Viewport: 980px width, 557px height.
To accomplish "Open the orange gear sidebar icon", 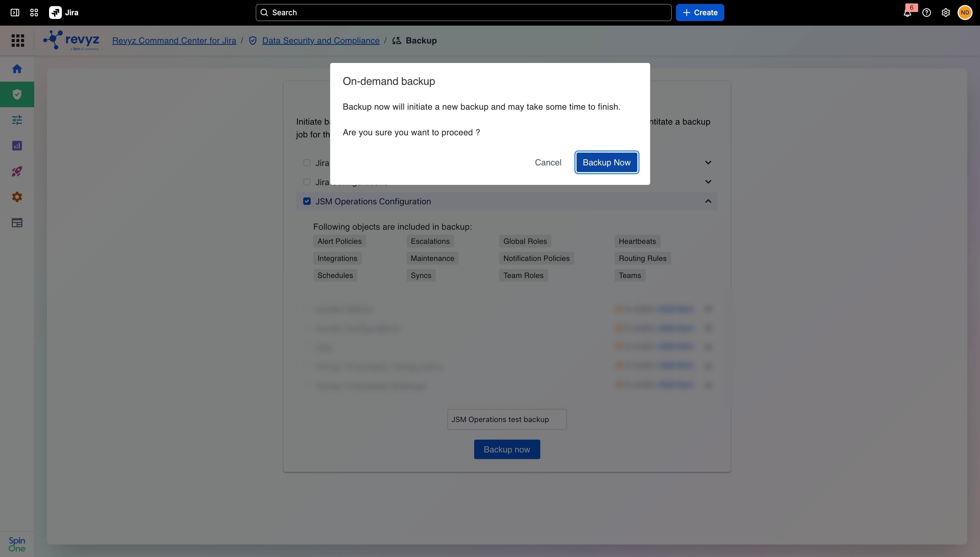I will click(x=17, y=197).
